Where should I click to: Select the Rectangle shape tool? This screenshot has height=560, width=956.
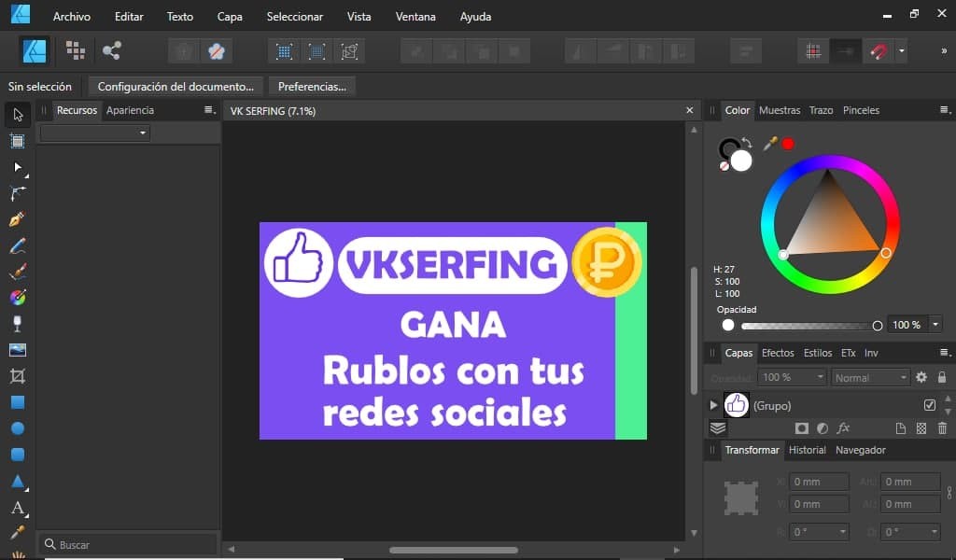[18, 402]
